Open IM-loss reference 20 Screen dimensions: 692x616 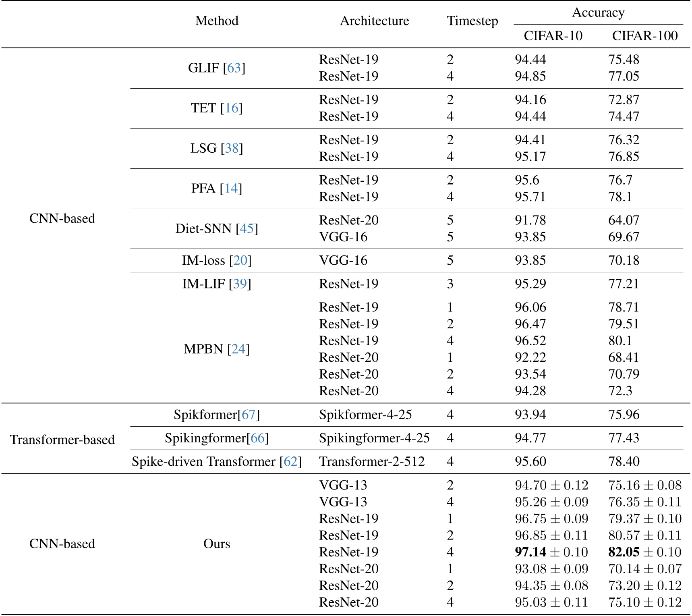[x=240, y=261]
